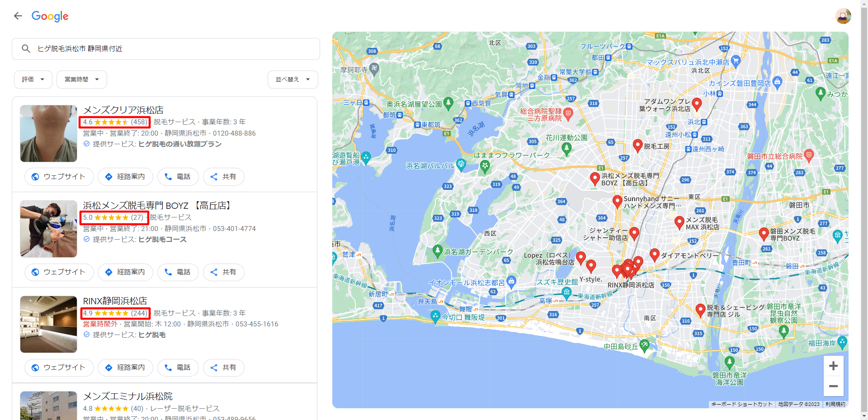Open the Google logo home link
The width and height of the screenshot is (868, 420).
click(50, 16)
